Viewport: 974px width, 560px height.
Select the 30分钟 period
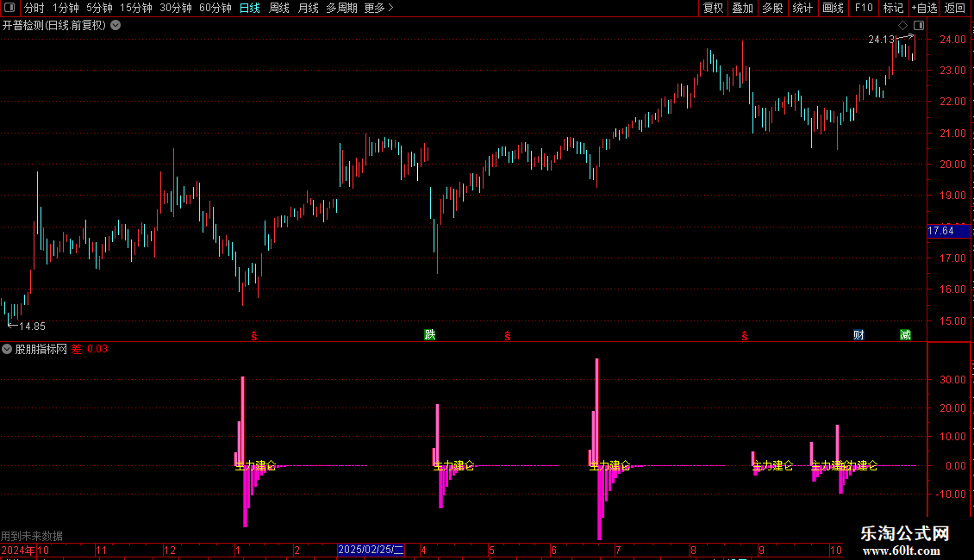176,8
